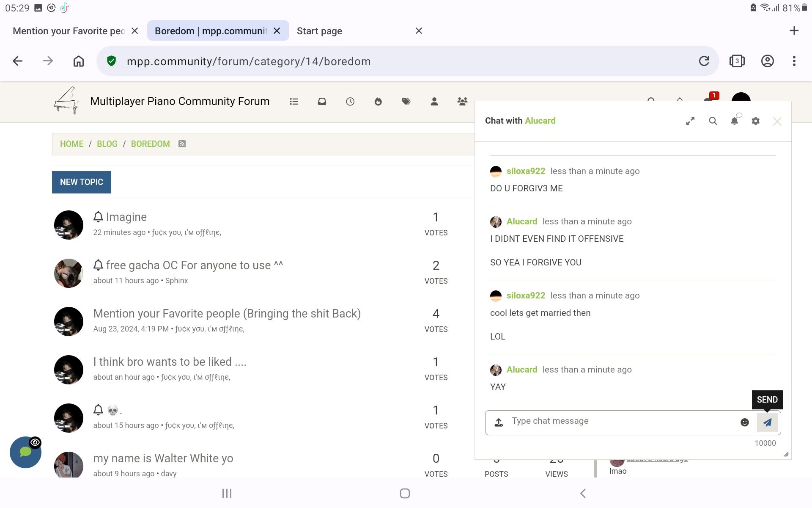Open forum notifications with red badge

pyautogui.click(x=710, y=98)
